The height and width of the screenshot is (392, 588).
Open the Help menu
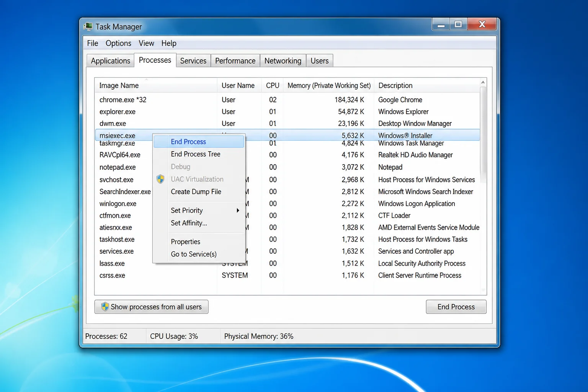(x=169, y=43)
